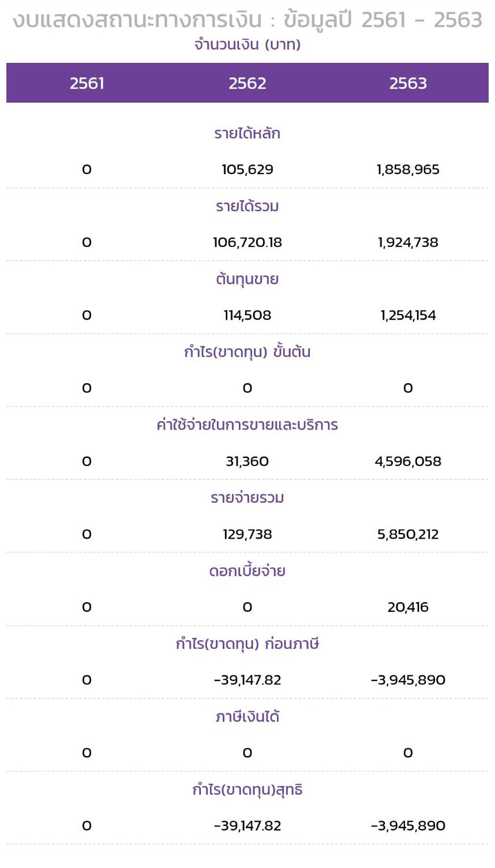Screen dimensions: 495x868
Task: Click the รายจ่ายรวม row label
Action: coord(247,498)
